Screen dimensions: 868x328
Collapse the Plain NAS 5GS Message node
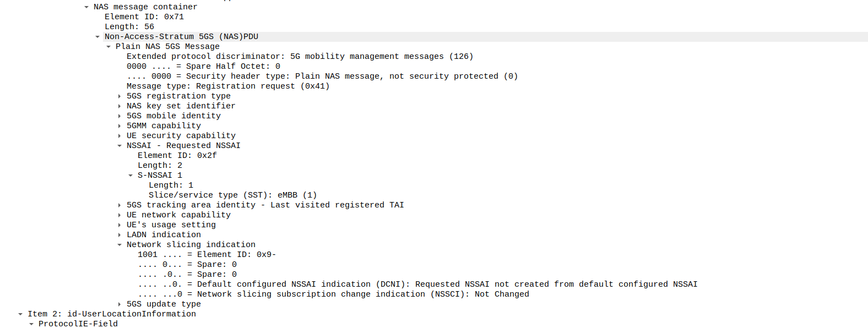tap(109, 47)
